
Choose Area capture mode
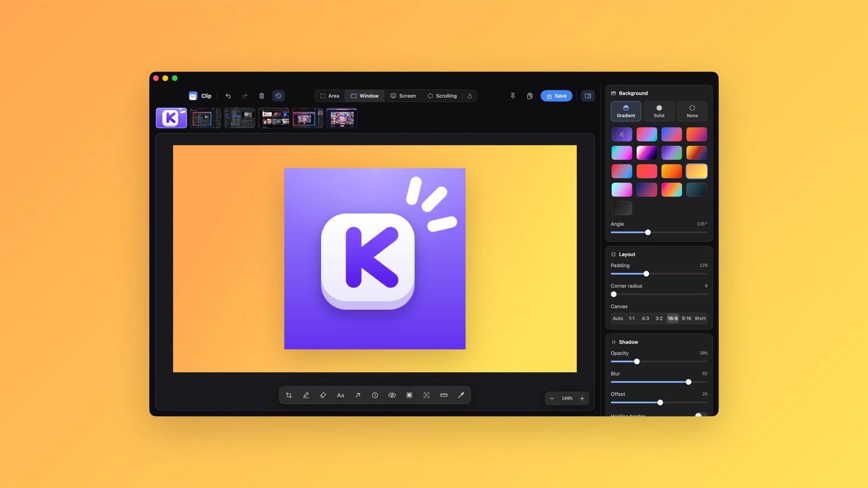click(330, 96)
